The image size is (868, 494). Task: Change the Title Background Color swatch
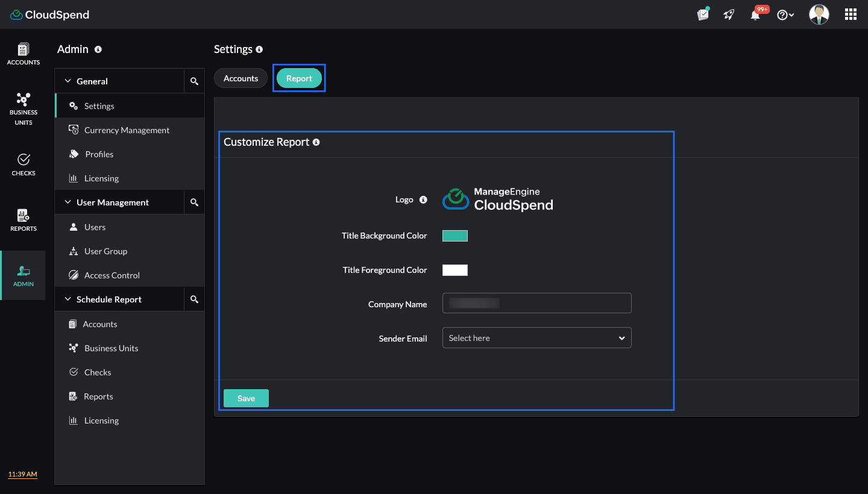pos(455,236)
